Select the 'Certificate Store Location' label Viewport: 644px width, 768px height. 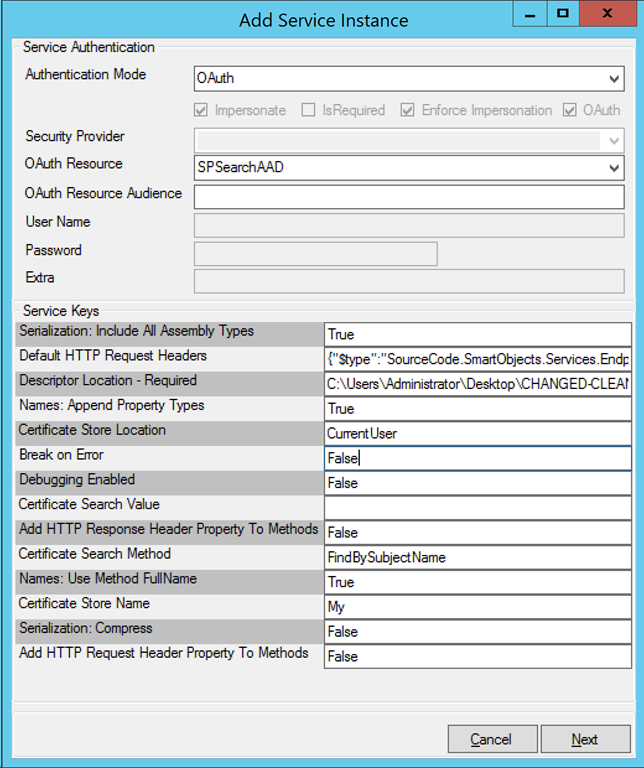click(x=92, y=430)
